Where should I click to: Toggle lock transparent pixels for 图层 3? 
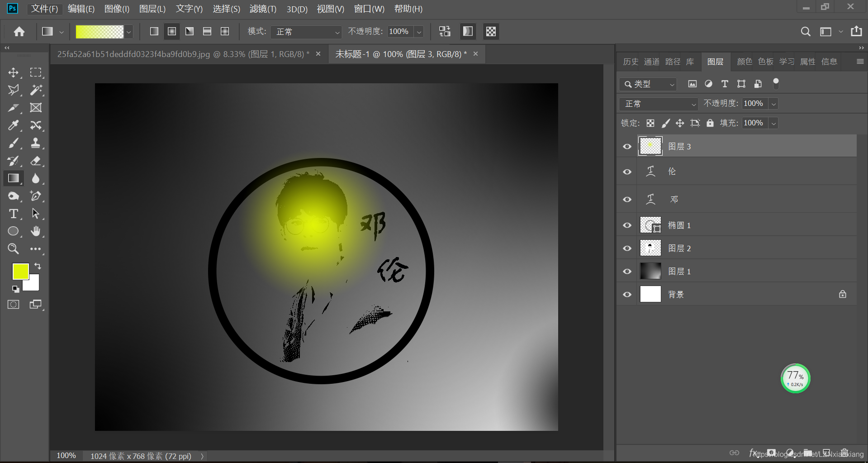[650, 123]
